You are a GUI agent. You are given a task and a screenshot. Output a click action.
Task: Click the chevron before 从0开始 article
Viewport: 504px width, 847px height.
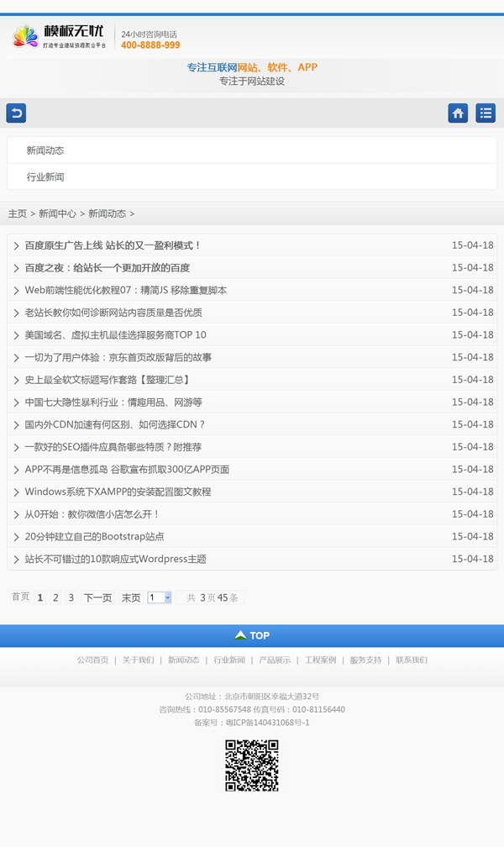click(16, 514)
